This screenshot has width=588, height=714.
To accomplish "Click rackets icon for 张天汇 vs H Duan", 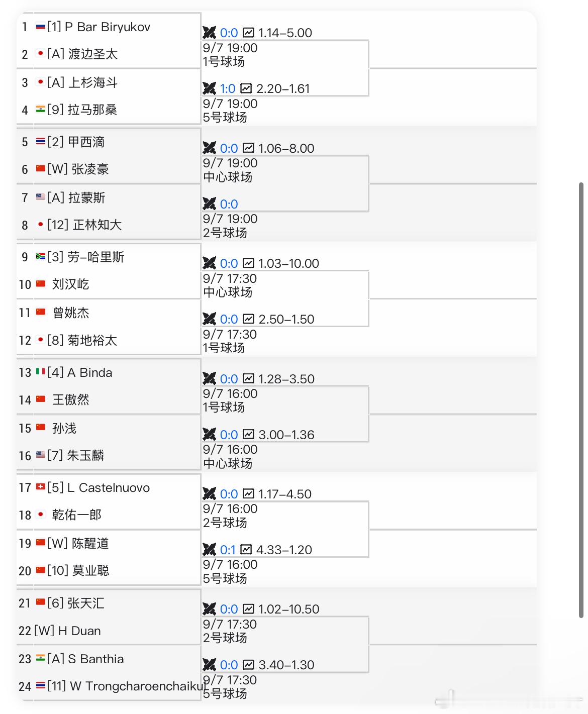I will click(x=209, y=609).
